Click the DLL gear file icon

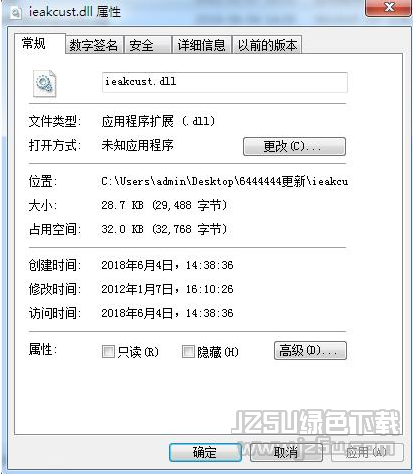tap(44, 83)
